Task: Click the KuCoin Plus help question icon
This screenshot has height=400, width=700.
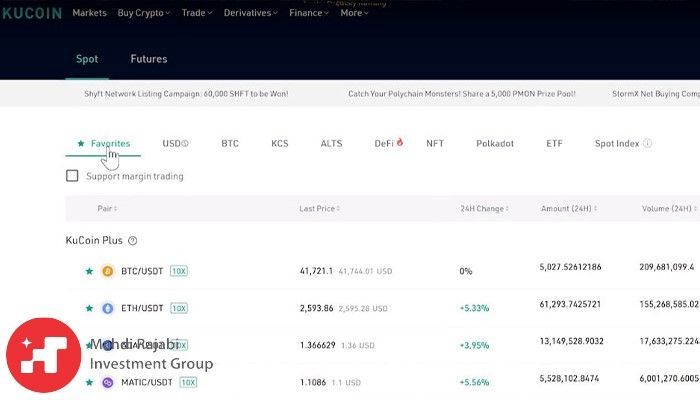Action: (x=133, y=241)
